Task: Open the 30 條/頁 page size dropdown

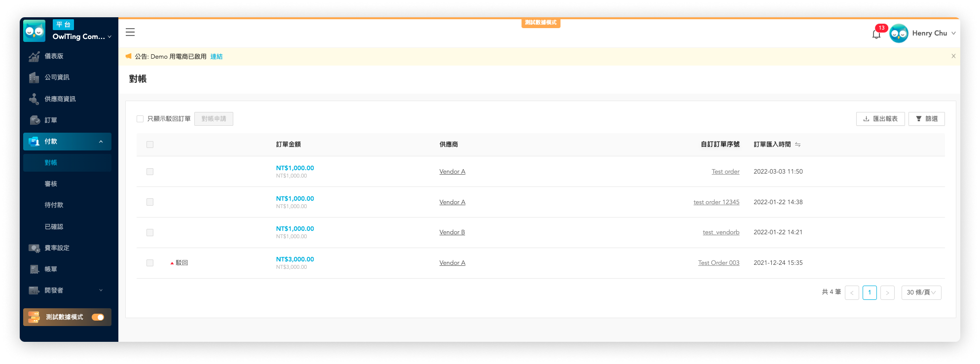Action: click(x=921, y=292)
